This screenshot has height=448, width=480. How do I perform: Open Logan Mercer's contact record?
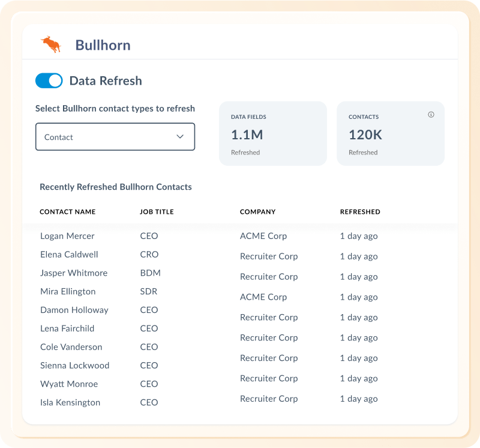(x=67, y=236)
